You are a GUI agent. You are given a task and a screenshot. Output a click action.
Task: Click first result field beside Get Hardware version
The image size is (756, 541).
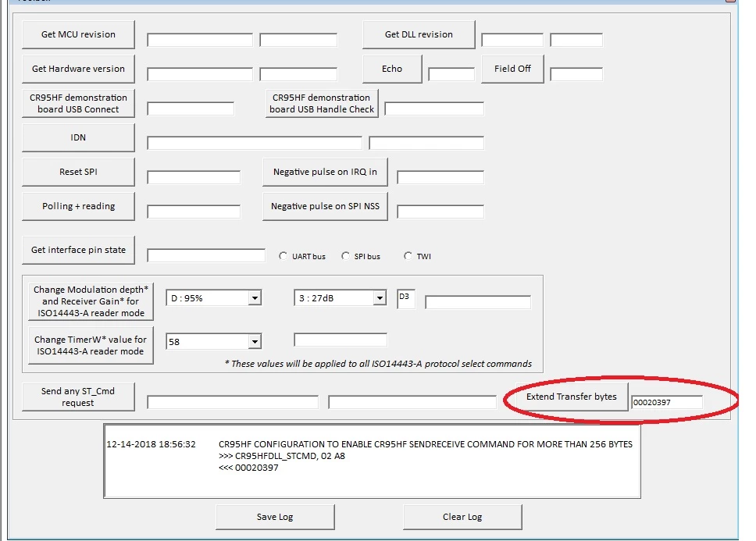(x=200, y=74)
